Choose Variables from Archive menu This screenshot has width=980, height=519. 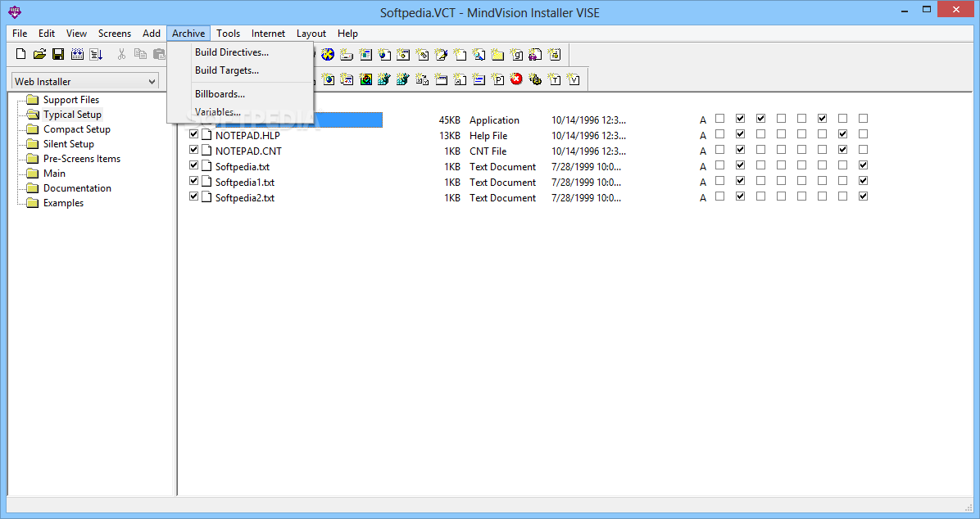tap(240, 112)
